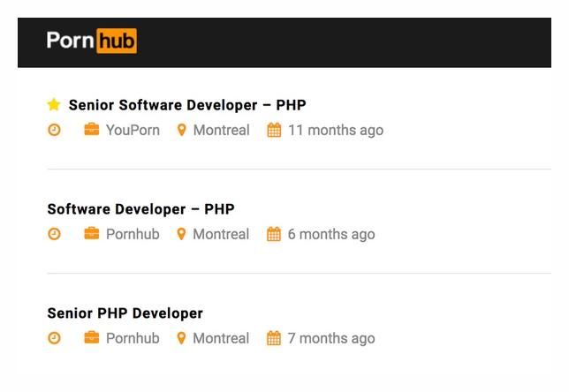Click location pin in the YouPorn row
Image resolution: width=569 pixels, height=392 pixels.
[x=181, y=130]
